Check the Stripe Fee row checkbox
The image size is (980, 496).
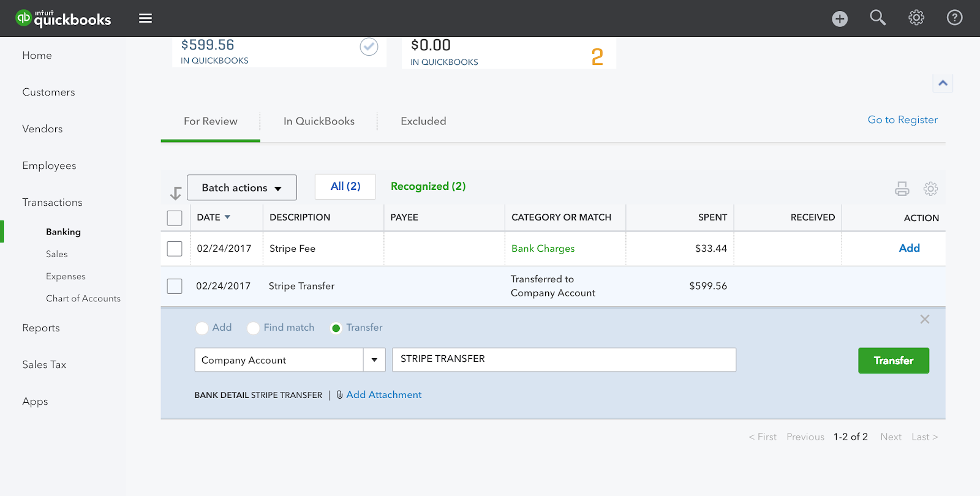click(175, 249)
